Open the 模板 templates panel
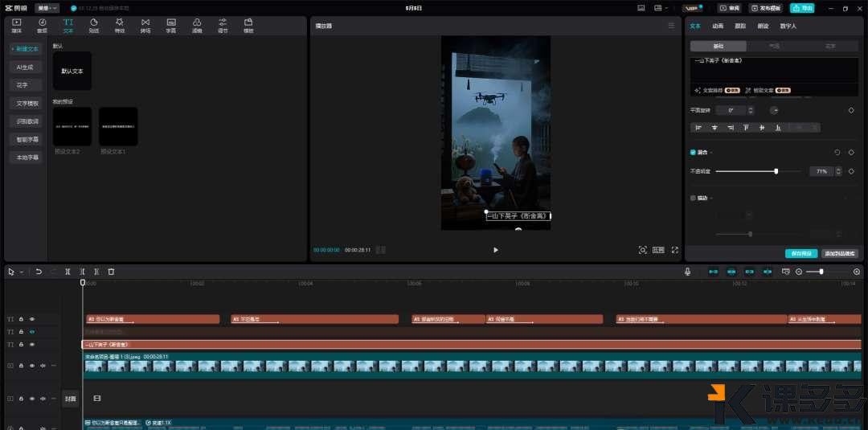This screenshot has width=868, height=430. [x=248, y=26]
